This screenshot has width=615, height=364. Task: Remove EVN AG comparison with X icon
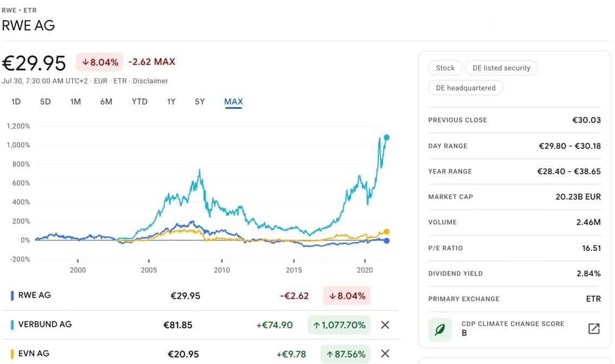tap(385, 353)
